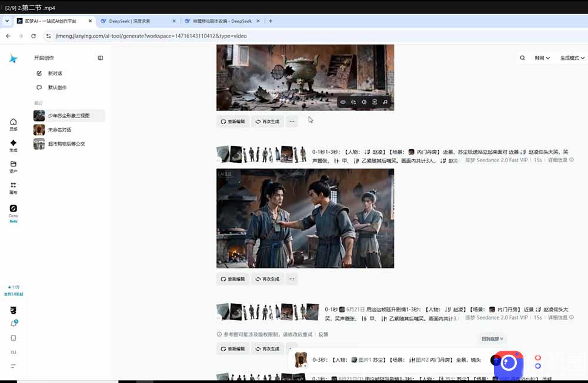588x383 pixels.
Task: Click the music note icon on cauldron video
Action: click(x=385, y=102)
